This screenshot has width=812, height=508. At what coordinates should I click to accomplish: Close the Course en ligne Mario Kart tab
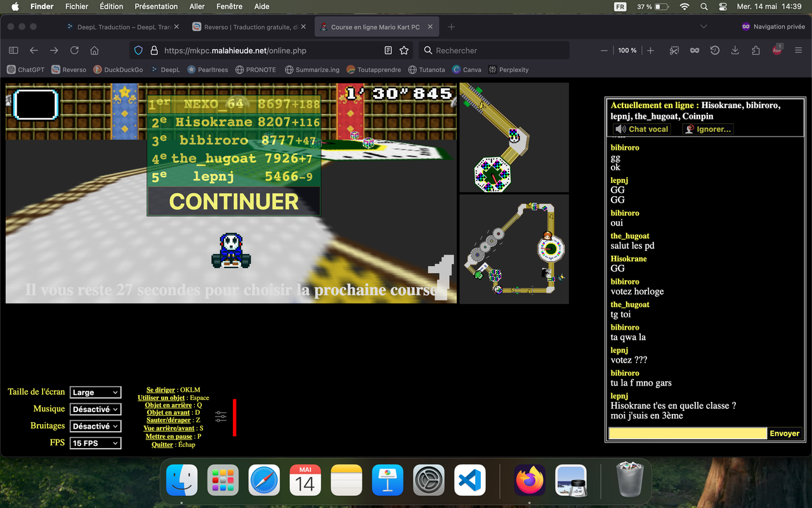430,27
